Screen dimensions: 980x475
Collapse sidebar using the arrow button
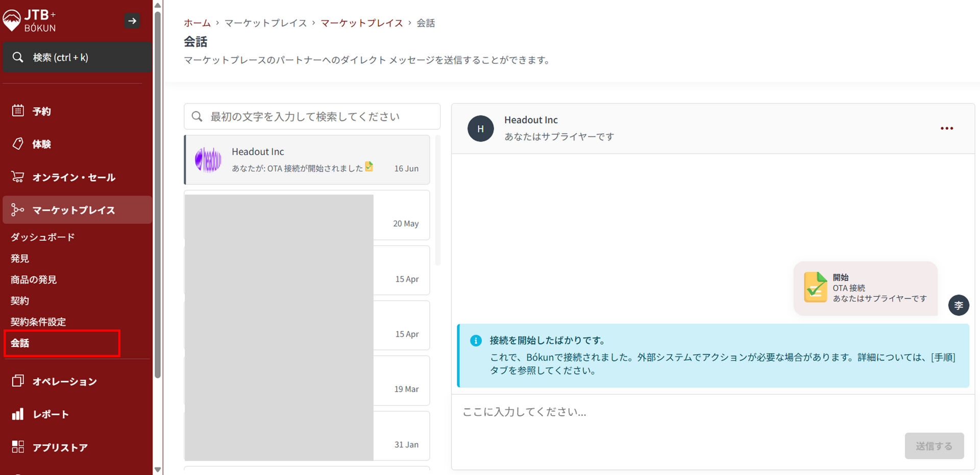[x=132, y=21]
